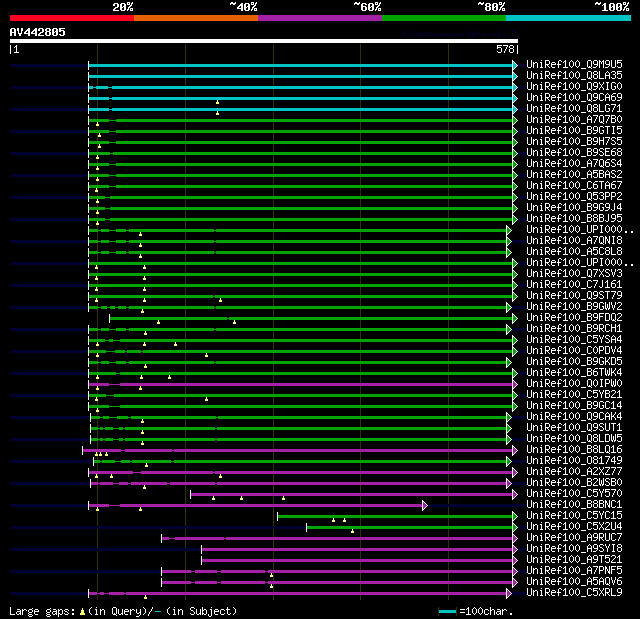The height and width of the screenshot is (619, 640).
Task: Click on UniRef100_B6TWK4
Action: (574, 373)
